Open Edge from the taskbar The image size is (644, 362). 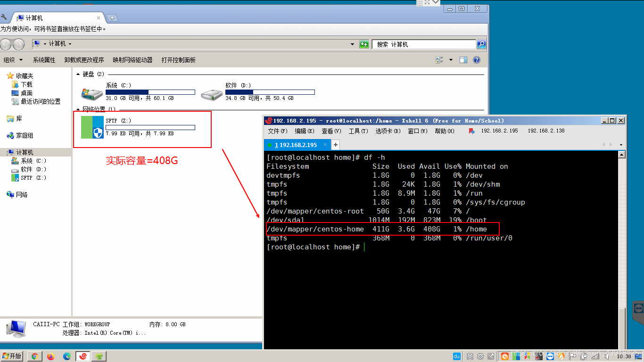66,356
